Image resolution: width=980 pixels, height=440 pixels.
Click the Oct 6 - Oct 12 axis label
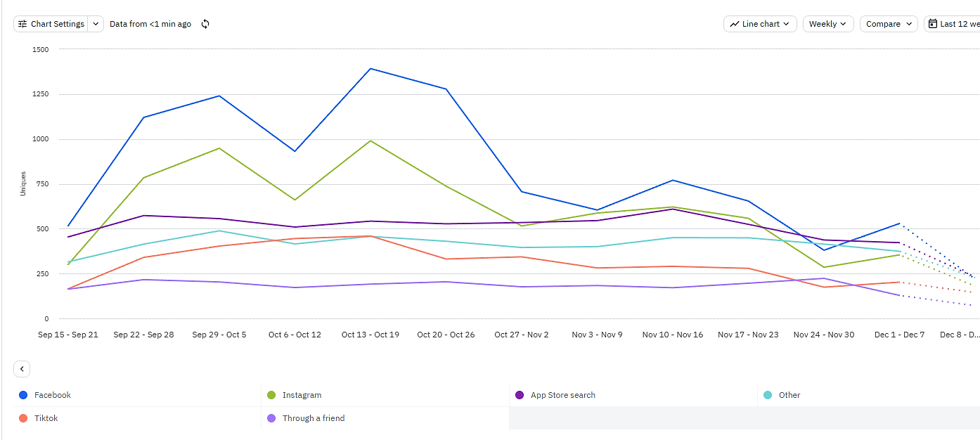pyautogui.click(x=295, y=335)
